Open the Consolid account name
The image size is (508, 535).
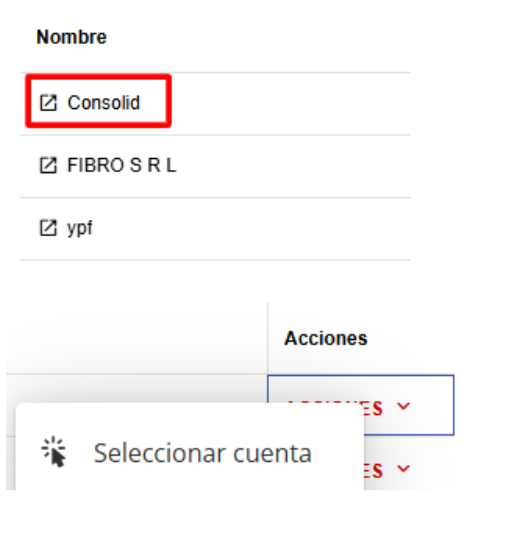pos(104,103)
